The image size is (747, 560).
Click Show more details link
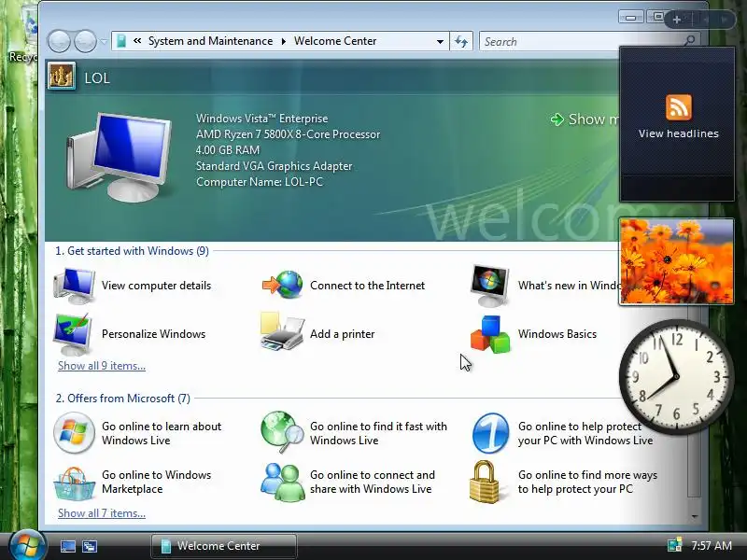pos(585,119)
